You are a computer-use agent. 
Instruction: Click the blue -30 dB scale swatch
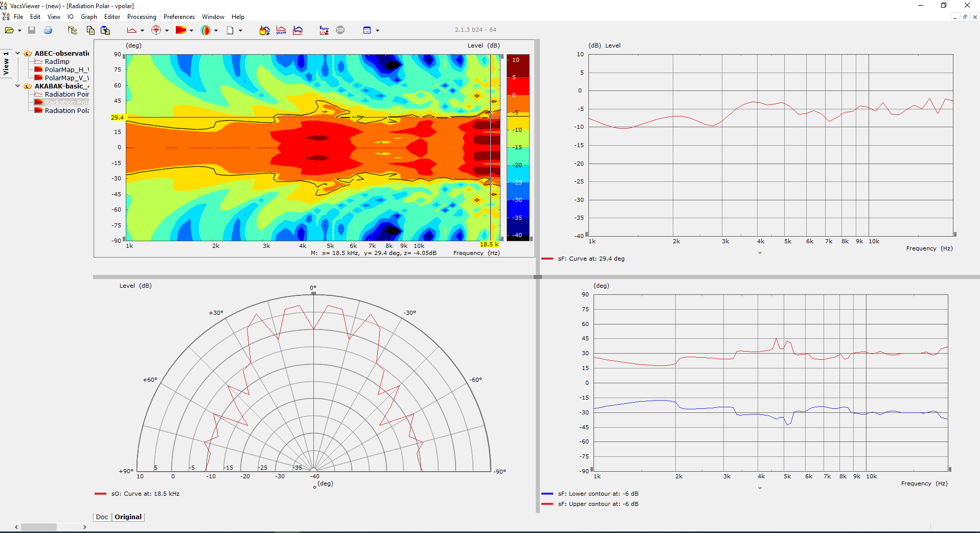coord(518,192)
